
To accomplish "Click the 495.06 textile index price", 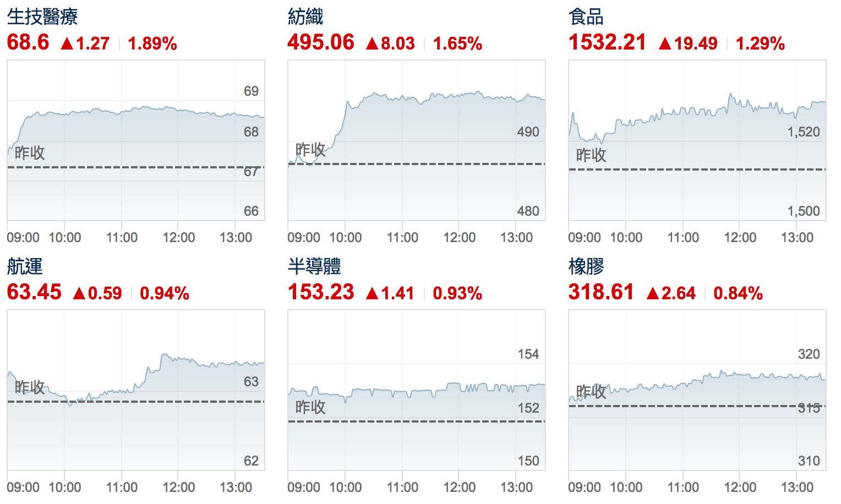I will pos(321,42).
